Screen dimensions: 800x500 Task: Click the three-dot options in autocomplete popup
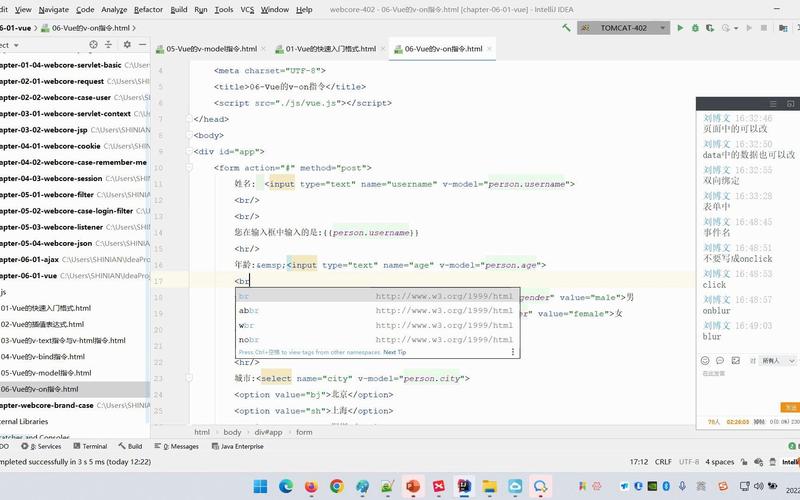pos(513,352)
